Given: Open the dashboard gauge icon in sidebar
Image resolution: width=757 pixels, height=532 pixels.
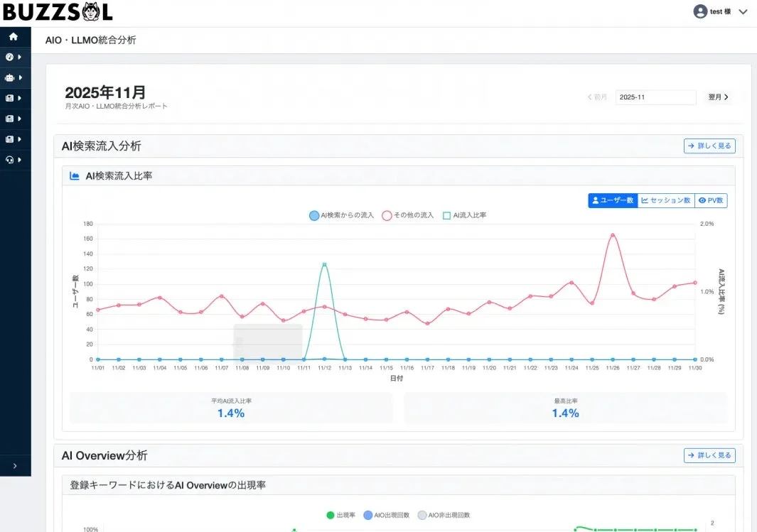Looking at the screenshot, I should [x=9, y=58].
